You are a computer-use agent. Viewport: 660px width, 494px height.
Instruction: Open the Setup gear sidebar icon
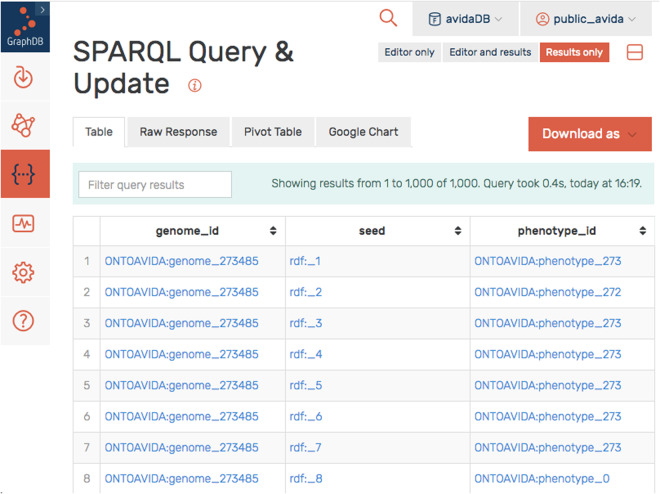[24, 272]
